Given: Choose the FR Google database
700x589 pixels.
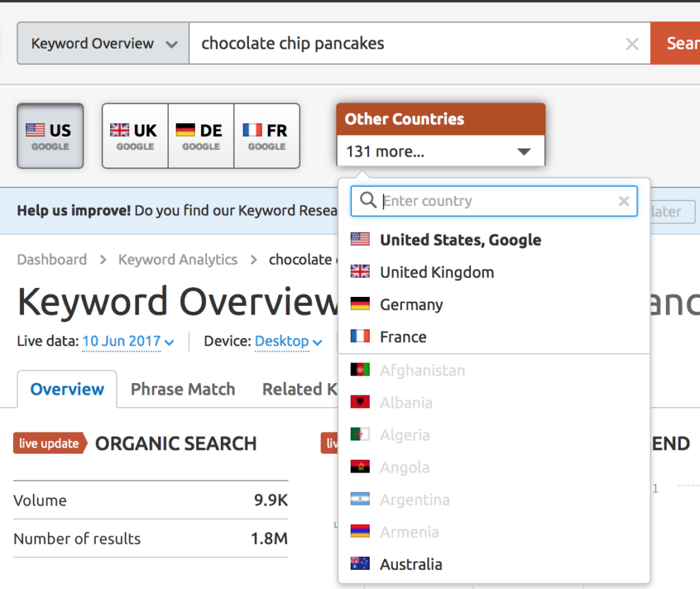Looking at the screenshot, I should tap(267, 135).
